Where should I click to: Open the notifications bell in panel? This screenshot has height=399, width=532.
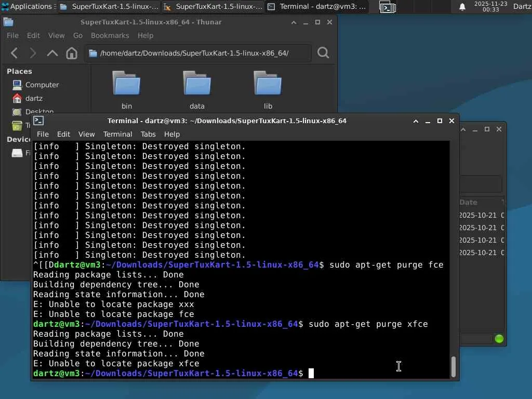pos(462,7)
